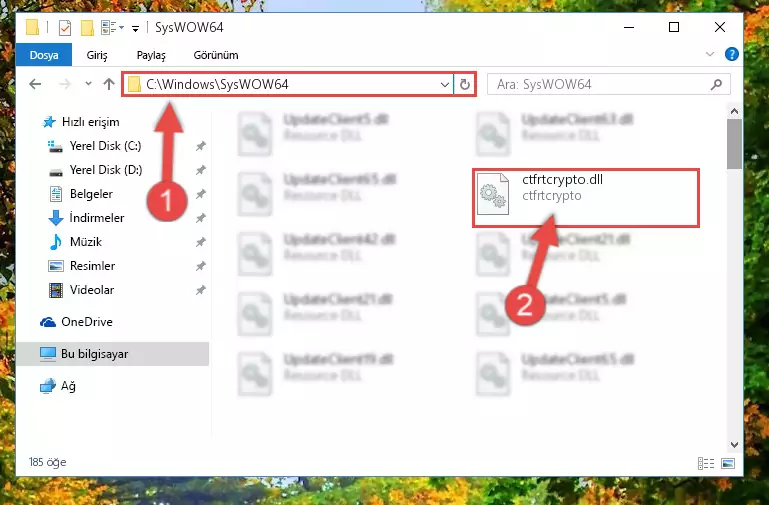Viewport: 769px width, 505px height.
Task: Unpin Yerel Disk (C:) via pin icon
Action: coord(201,146)
